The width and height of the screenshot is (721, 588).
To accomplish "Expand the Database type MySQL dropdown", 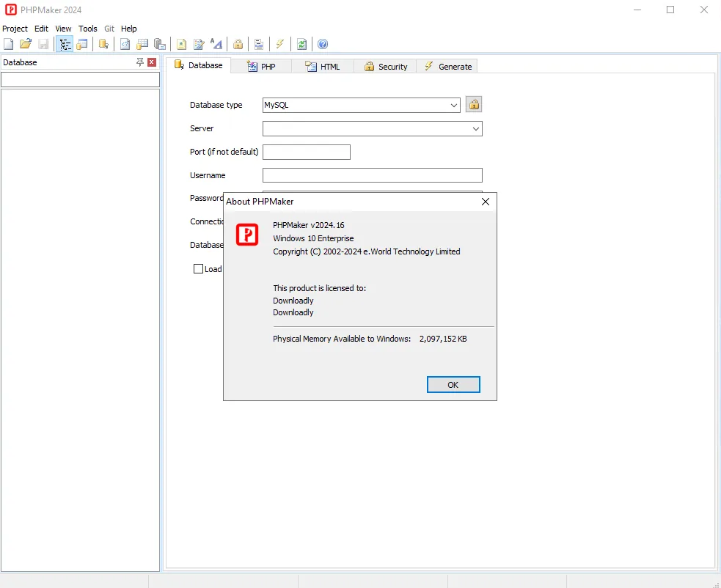I will [x=362, y=105].
